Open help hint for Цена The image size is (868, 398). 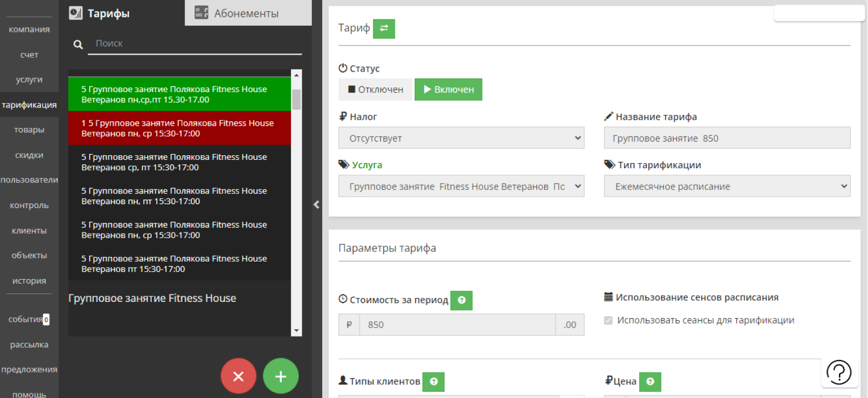[x=650, y=382]
